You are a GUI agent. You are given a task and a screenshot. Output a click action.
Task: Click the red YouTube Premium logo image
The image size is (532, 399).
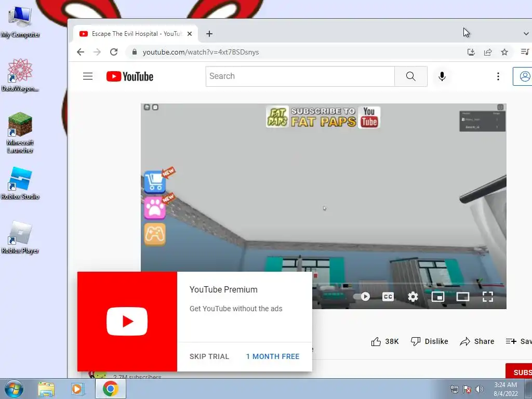[x=127, y=321]
